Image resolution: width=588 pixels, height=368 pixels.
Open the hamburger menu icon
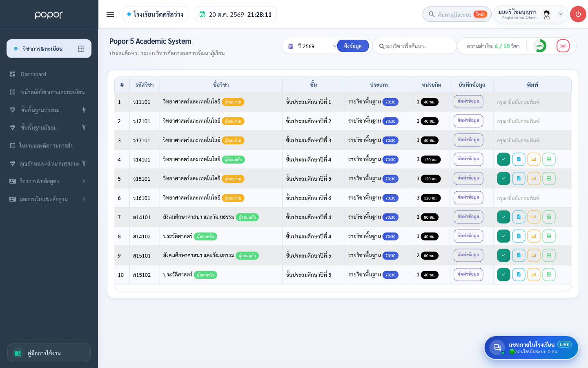tap(110, 14)
